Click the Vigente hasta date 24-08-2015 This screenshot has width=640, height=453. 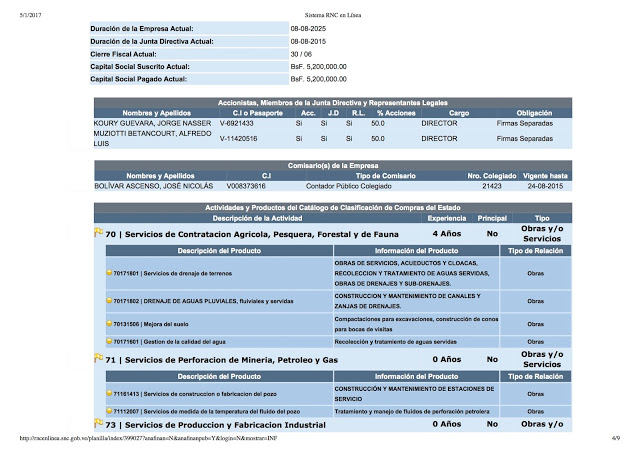pos(545,186)
